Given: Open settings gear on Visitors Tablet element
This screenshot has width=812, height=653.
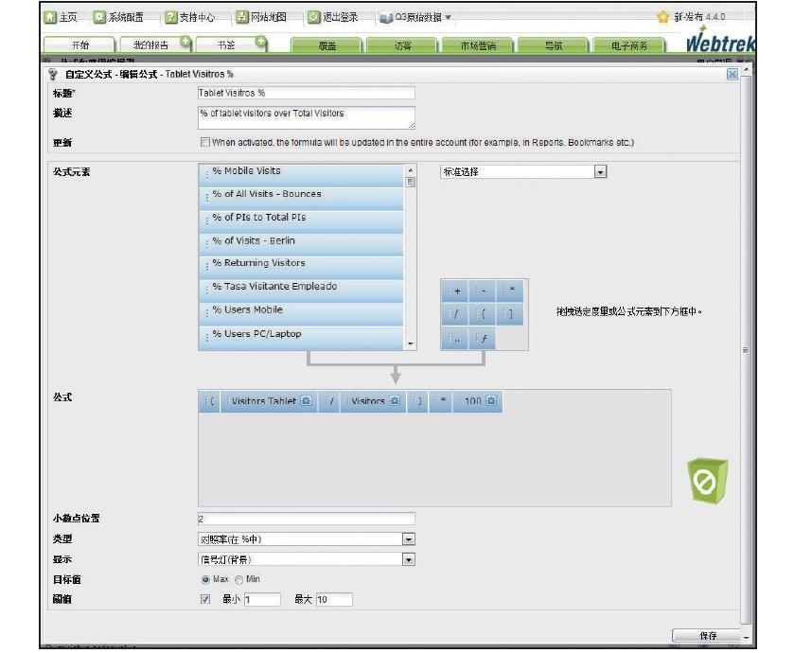Looking at the screenshot, I should click(307, 401).
